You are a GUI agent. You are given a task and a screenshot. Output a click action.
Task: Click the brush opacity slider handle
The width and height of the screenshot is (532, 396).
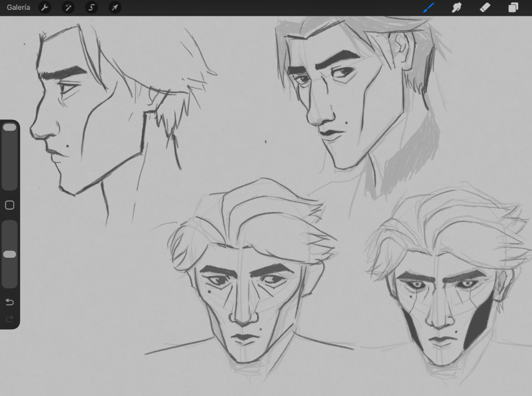click(x=9, y=254)
